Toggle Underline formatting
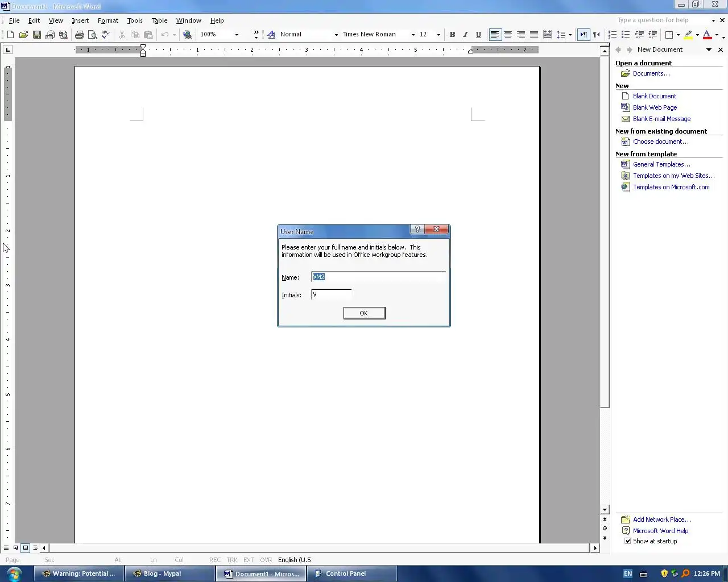Image resolution: width=728 pixels, height=582 pixels. [478, 35]
